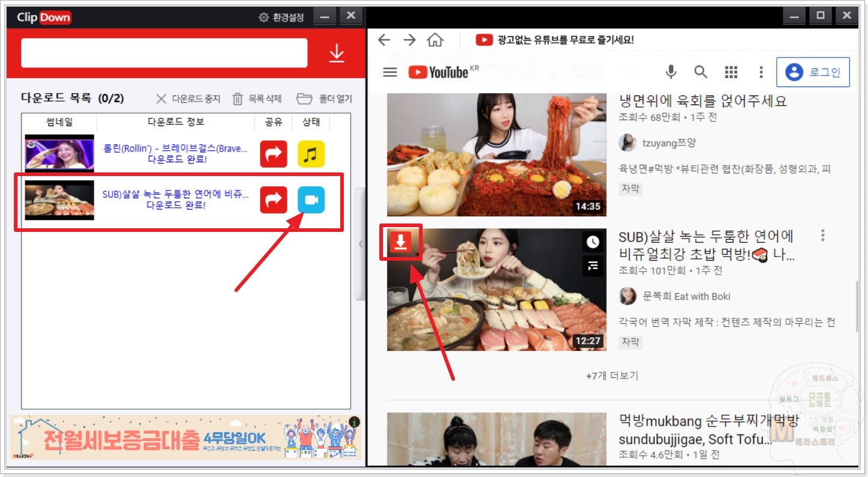This screenshot has width=868, height=477.
Task: Select the 롤린(Rollin') thumbnail in download list
Action: (60, 153)
